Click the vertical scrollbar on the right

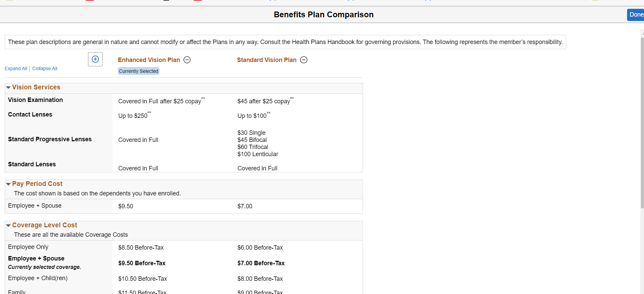[x=642, y=135]
